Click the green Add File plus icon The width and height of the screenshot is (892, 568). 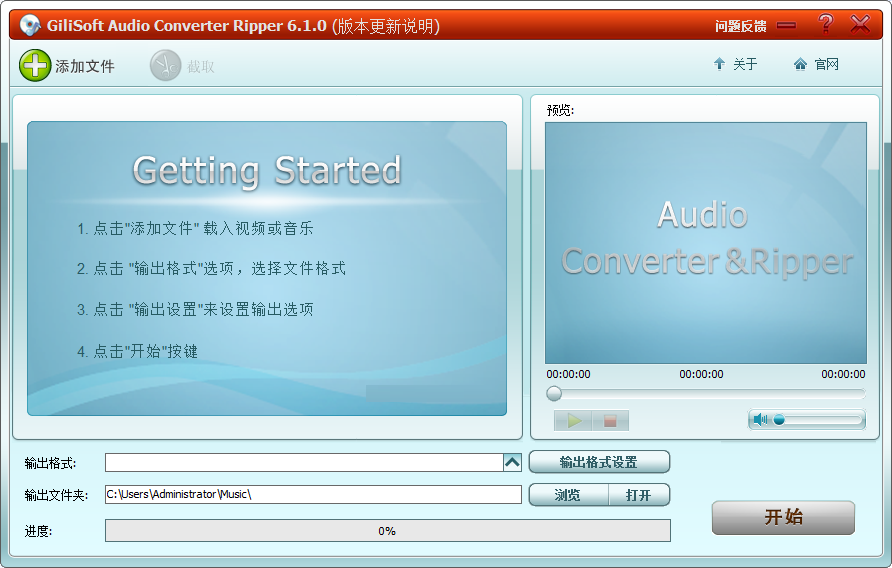(x=35, y=65)
